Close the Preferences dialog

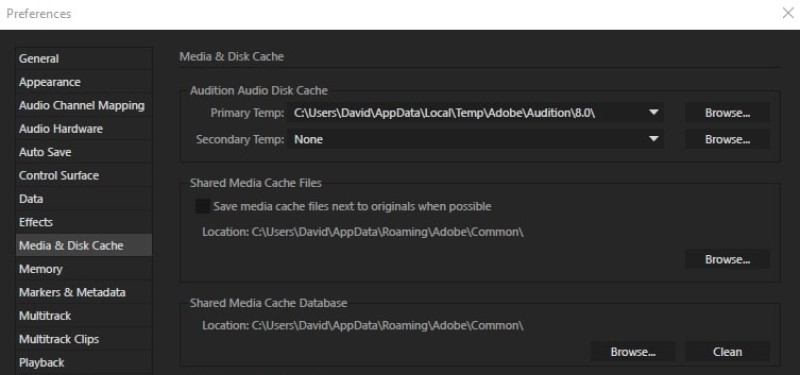point(788,13)
